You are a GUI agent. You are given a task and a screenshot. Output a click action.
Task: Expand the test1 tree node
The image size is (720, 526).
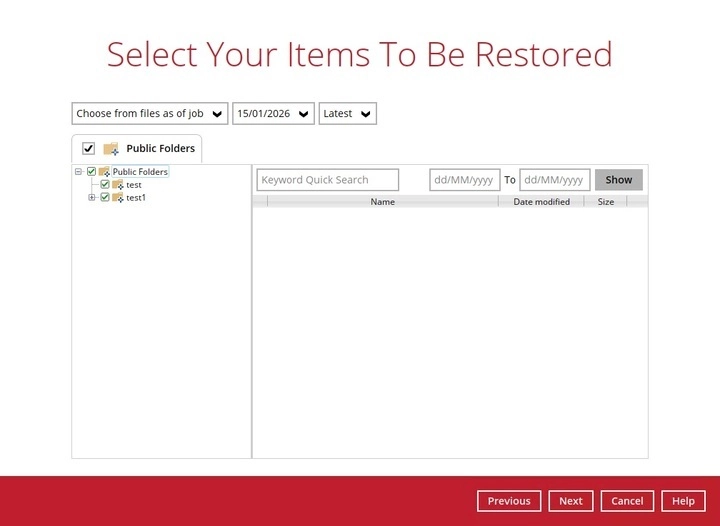click(x=91, y=197)
